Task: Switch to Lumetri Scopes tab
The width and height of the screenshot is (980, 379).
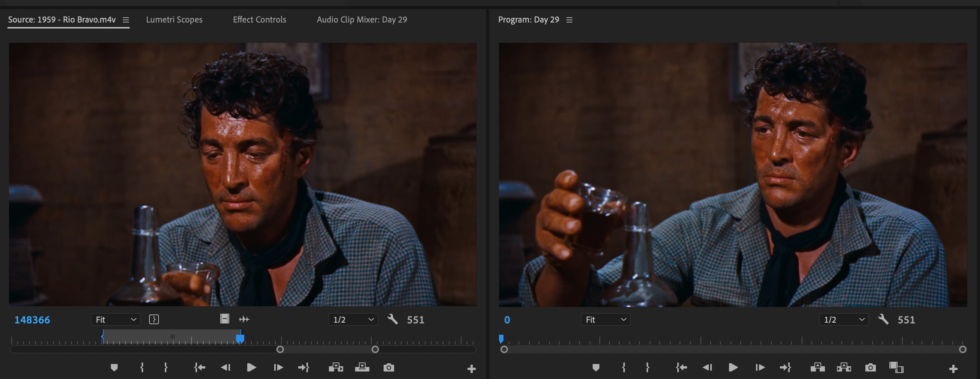Action: click(x=174, y=20)
